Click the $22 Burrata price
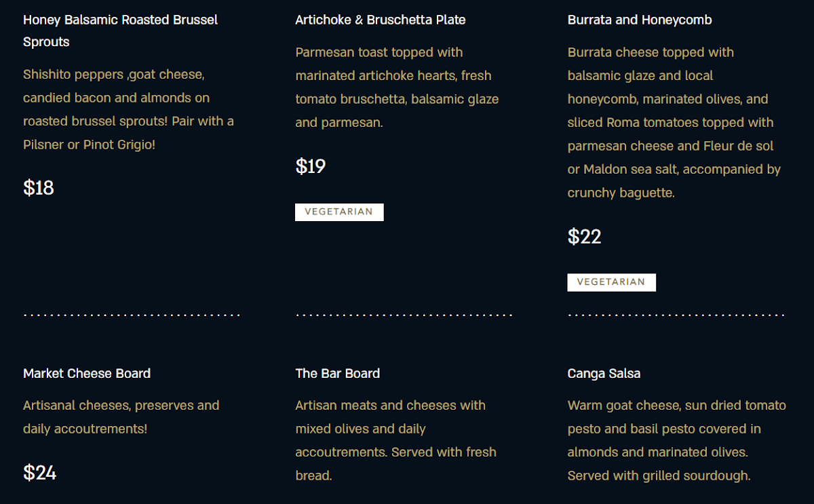The image size is (814, 504). (x=584, y=237)
